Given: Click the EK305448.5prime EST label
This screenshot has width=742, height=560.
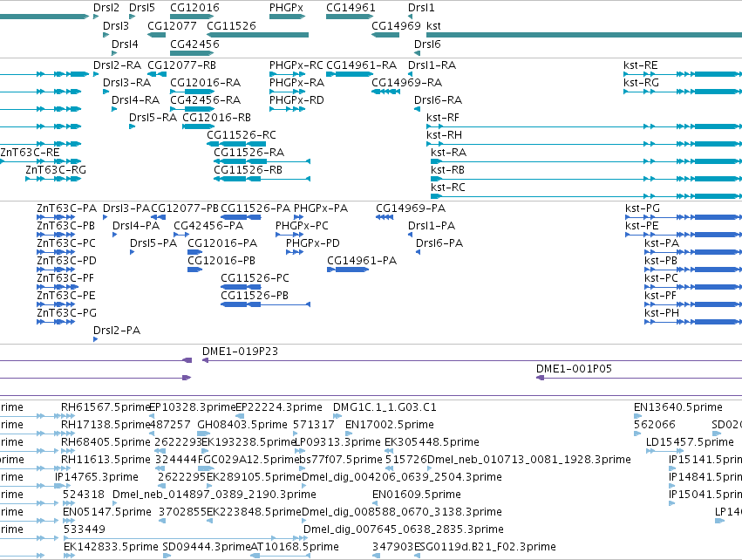Looking at the screenshot, I should click(x=432, y=442).
